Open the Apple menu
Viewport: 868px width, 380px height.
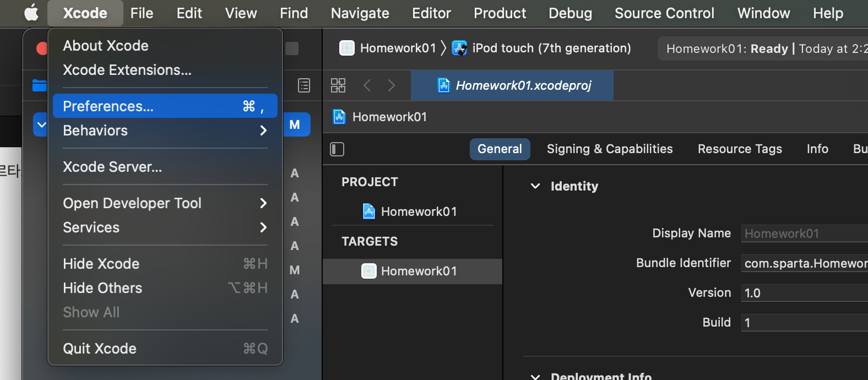(x=31, y=13)
